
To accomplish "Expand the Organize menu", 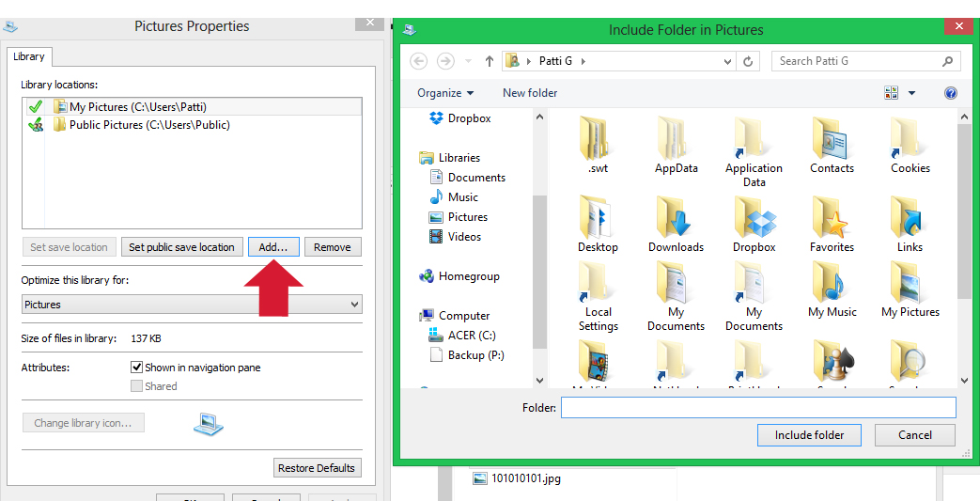I will [445, 93].
